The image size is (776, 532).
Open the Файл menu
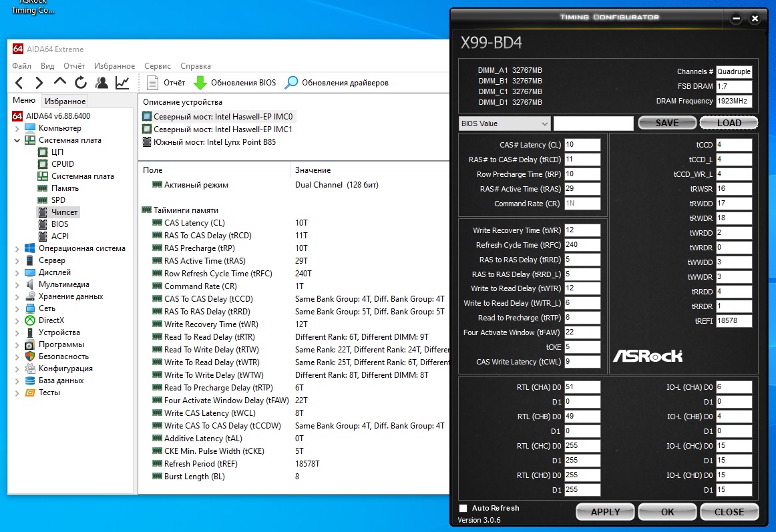tap(22, 66)
